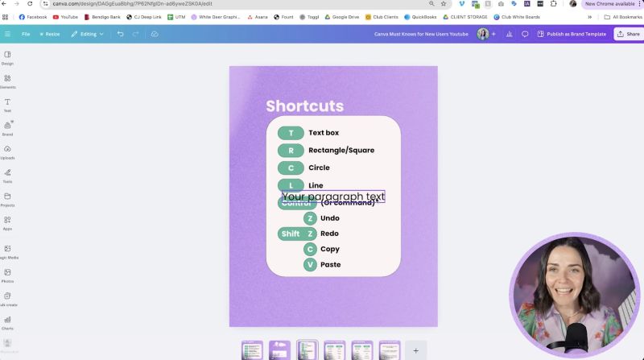This screenshot has height=360, width=644.
Task: Click the Undo arrow in Canva toolbar
Action: tap(120, 34)
